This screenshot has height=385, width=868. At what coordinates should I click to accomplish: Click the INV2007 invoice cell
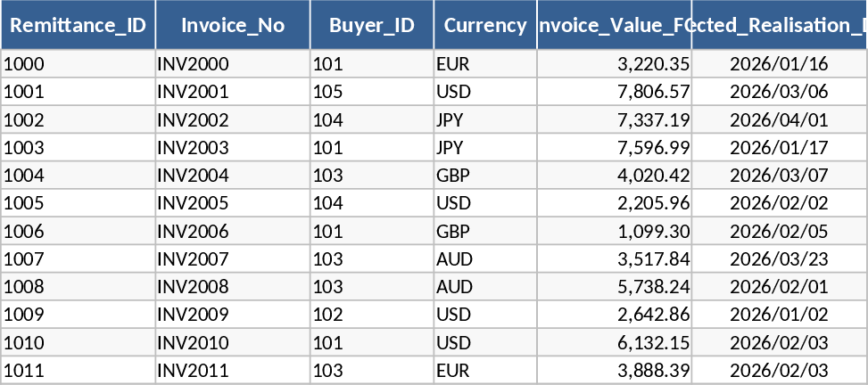click(232, 259)
